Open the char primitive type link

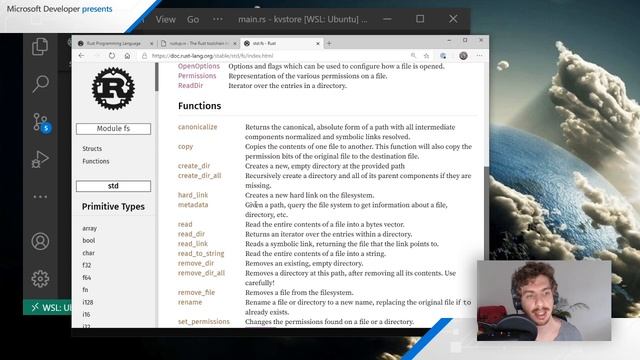88,253
